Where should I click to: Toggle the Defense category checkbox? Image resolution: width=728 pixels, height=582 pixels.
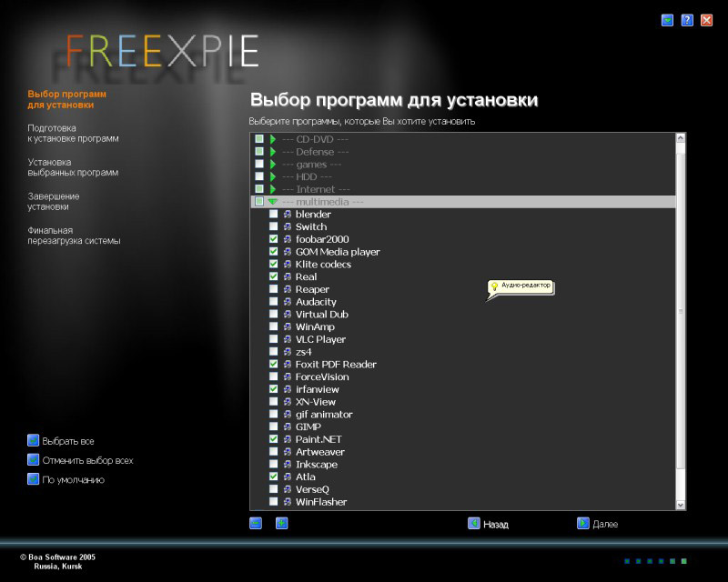click(x=259, y=151)
